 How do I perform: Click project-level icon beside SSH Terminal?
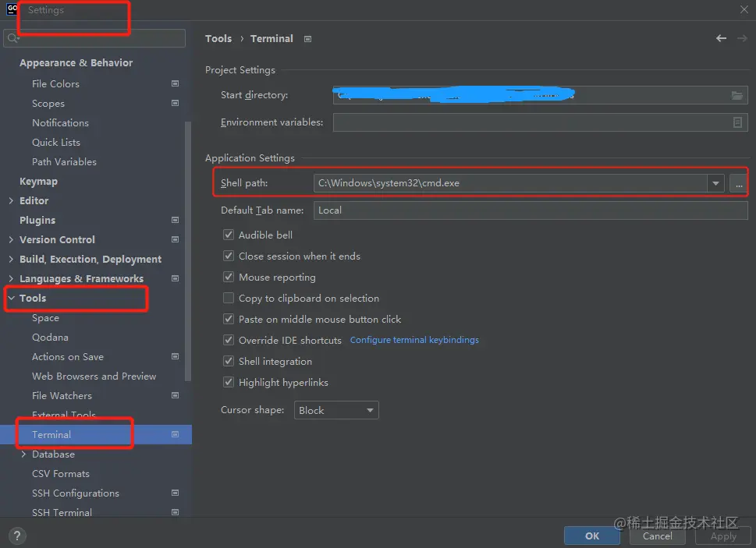click(x=175, y=512)
